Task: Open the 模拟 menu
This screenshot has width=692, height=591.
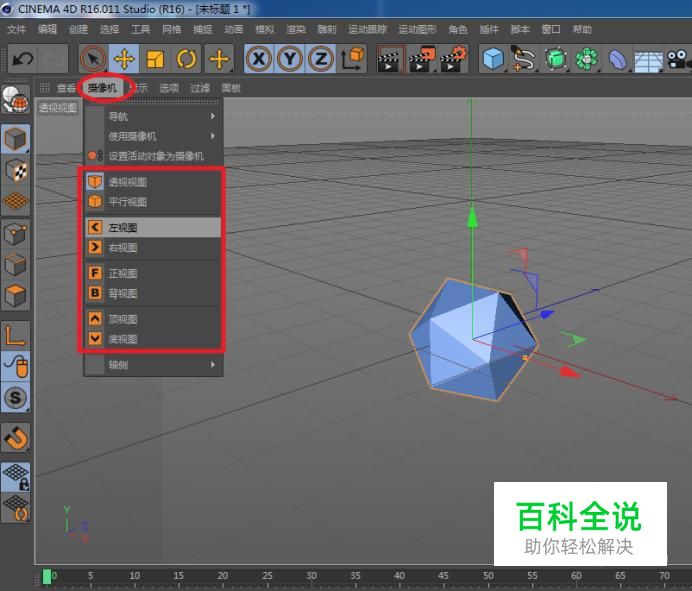Action: pyautogui.click(x=265, y=30)
